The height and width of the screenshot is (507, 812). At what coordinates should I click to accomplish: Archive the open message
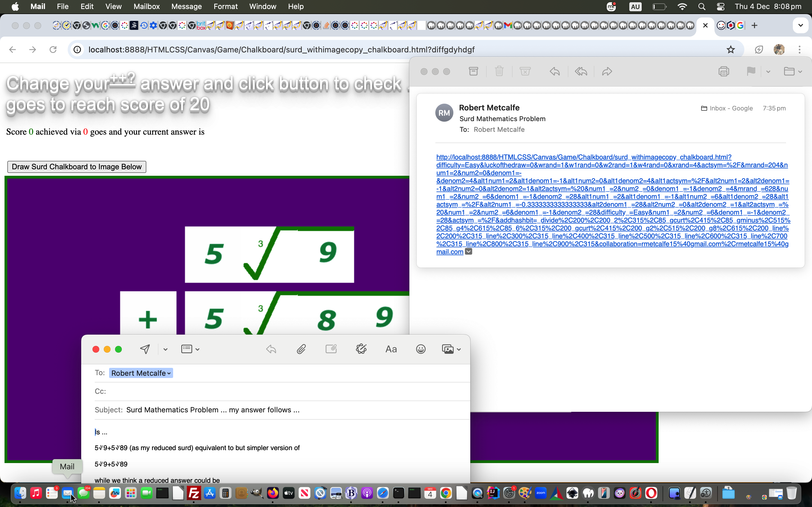[x=473, y=71]
